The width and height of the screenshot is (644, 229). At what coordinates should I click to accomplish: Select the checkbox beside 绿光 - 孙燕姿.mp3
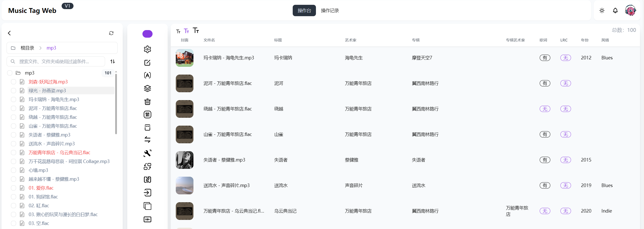point(14,90)
